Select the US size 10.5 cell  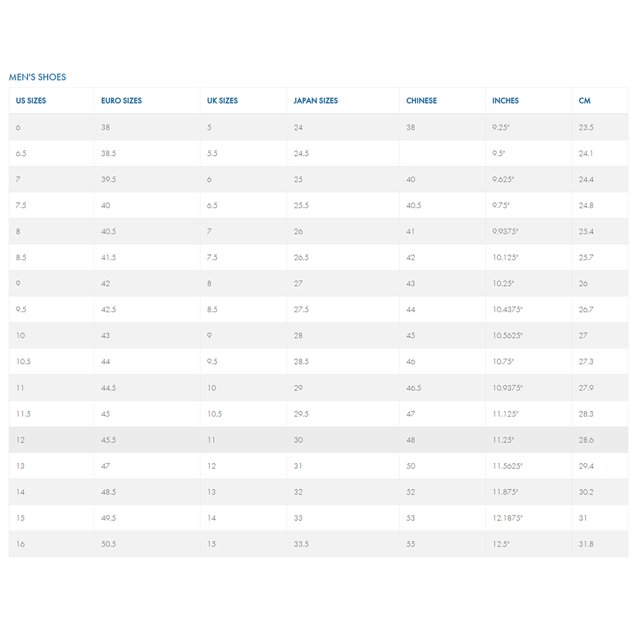point(52,361)
